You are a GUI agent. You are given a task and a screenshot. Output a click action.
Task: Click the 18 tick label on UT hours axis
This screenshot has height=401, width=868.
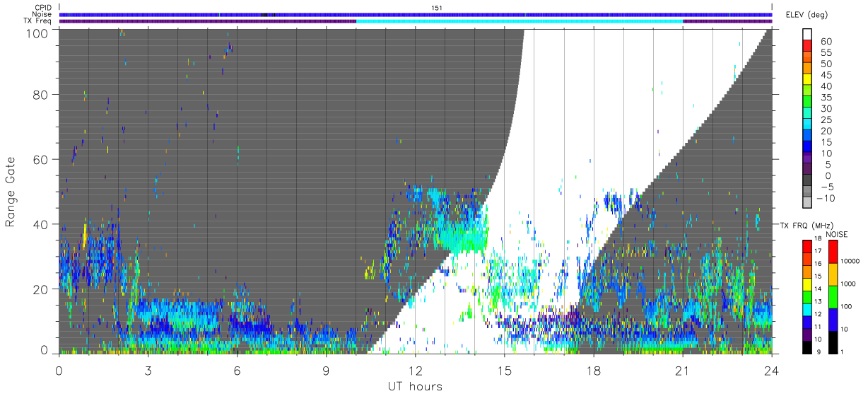tap(594, 370)
